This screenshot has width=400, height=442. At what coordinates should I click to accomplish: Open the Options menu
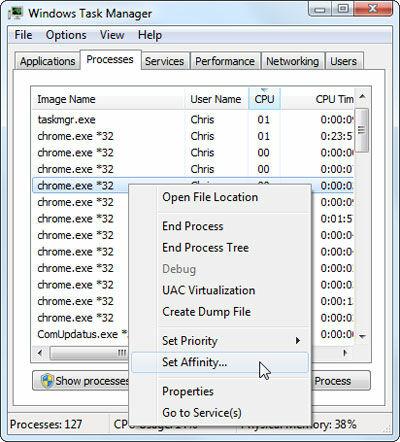coord(66,35)
